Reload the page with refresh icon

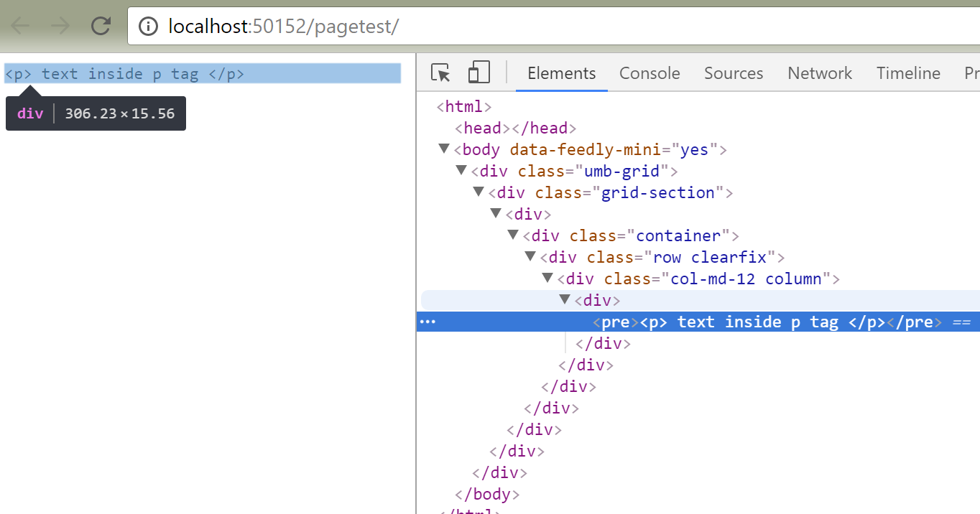coord(101,27)
